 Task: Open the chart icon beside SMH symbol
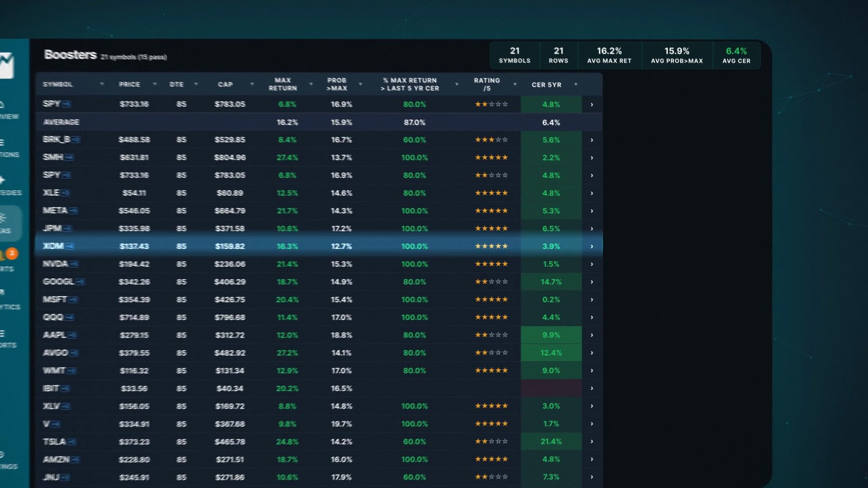click(69, 157)
